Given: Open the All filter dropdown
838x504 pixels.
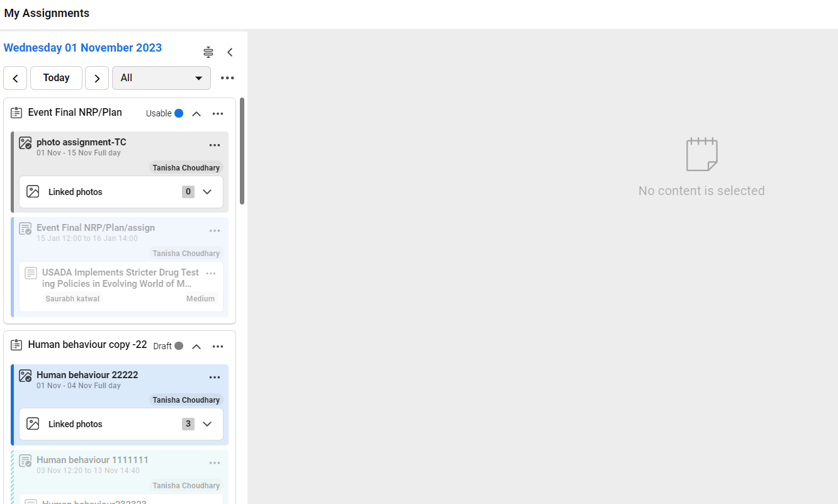Looking at the screenshot, I should pyautogui.click(x=161, y=78).
